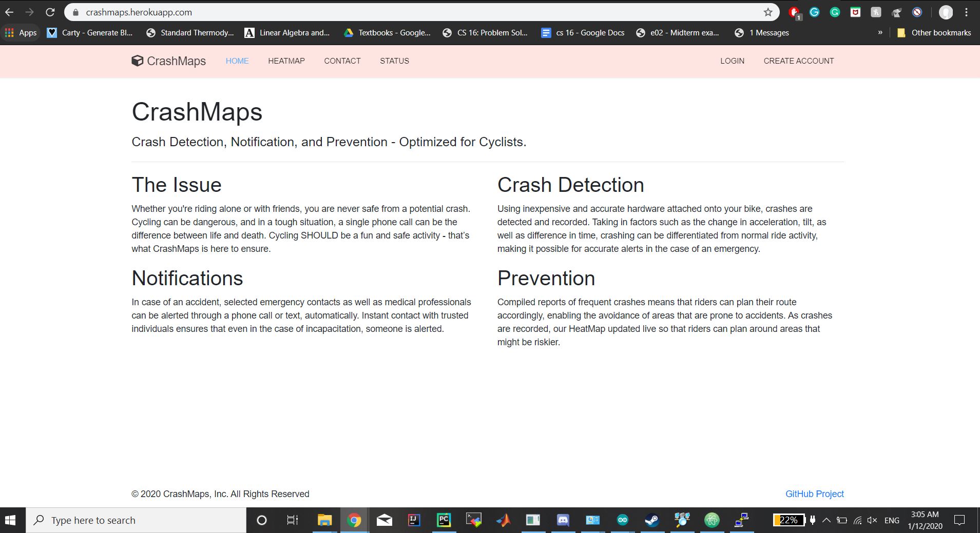Open the Linear Algebra and... bookmark
Screen dimensions: 980x533
coord(287,33)
